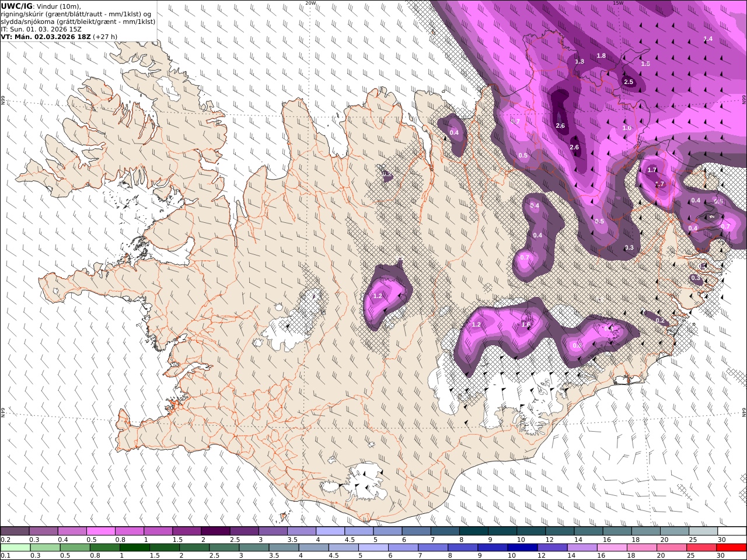Screen dimensions: 747x560
Task: Pick the medium green rain swatch labeled 0.5
Action: (75, 548)
